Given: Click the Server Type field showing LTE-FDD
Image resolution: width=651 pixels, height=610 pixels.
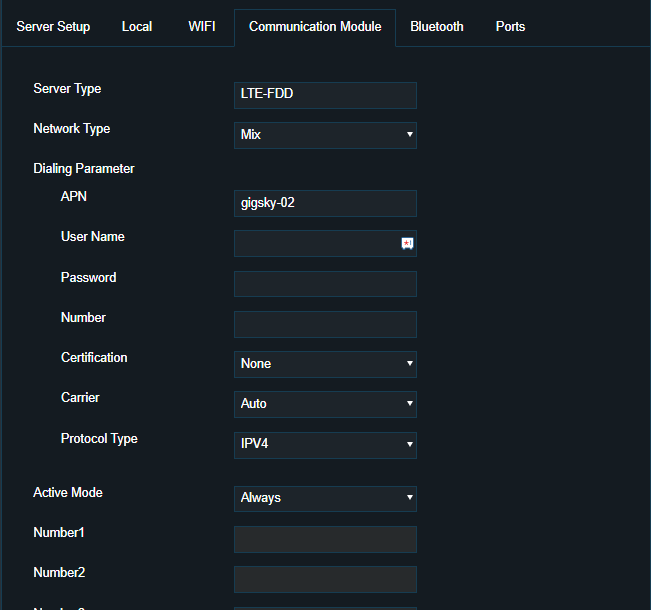Looking at the screenshot, I should [325, 95].
